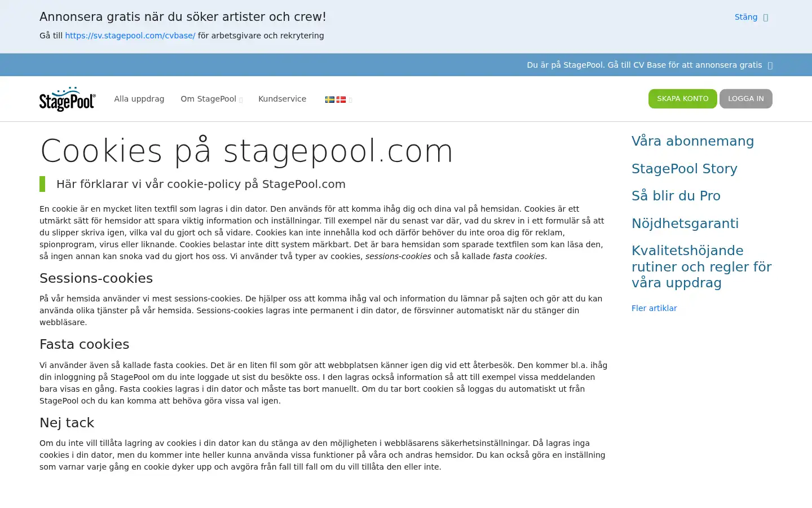Open Våra abonnemang article link
Viewport: 812px width, 508px height.
pyautogui.click(x=692, y=141)
